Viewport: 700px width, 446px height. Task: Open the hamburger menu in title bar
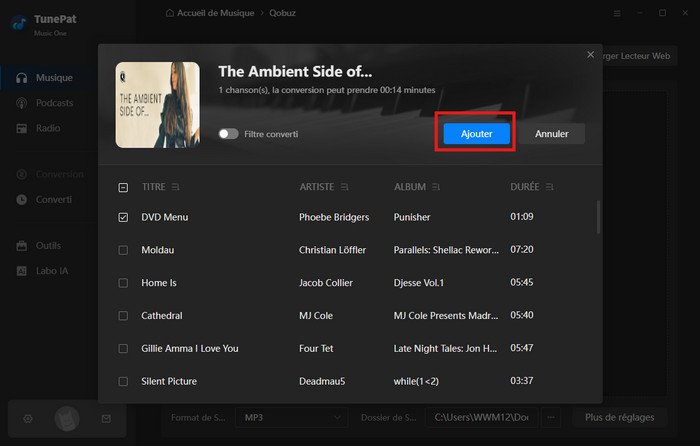pyautogui.click(x=617, y=13)
